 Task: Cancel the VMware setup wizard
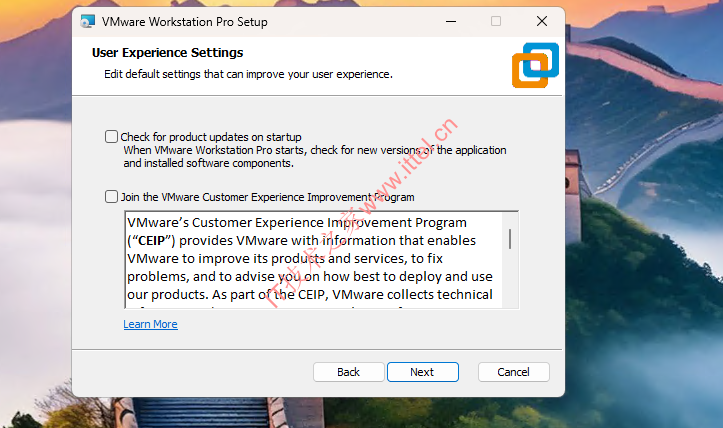[513, 372]
